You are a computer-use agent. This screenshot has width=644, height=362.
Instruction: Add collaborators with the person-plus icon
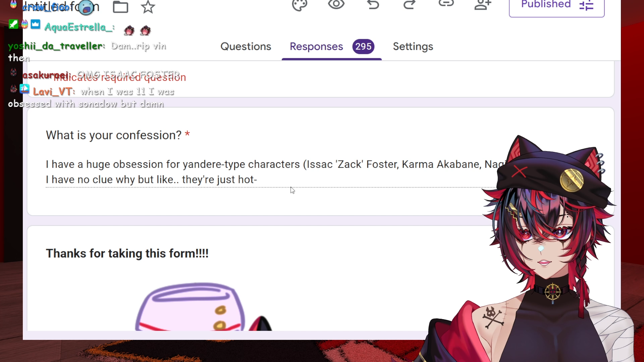tap(483, 5)
